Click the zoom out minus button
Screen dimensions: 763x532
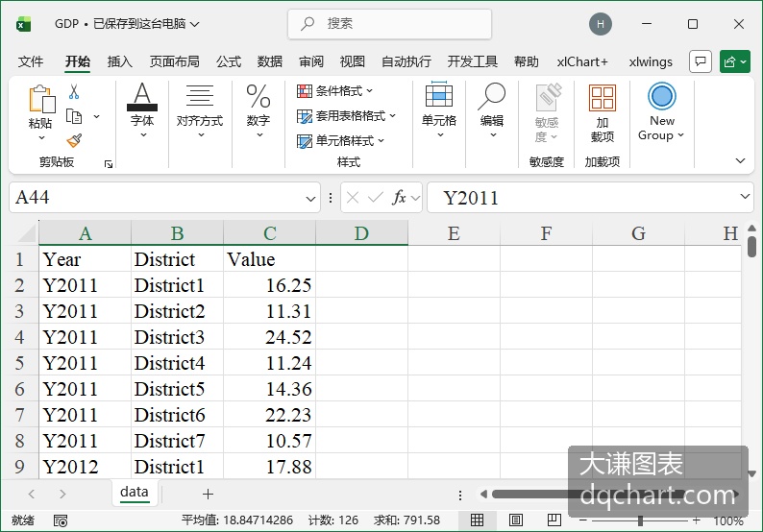coord(583,520)
